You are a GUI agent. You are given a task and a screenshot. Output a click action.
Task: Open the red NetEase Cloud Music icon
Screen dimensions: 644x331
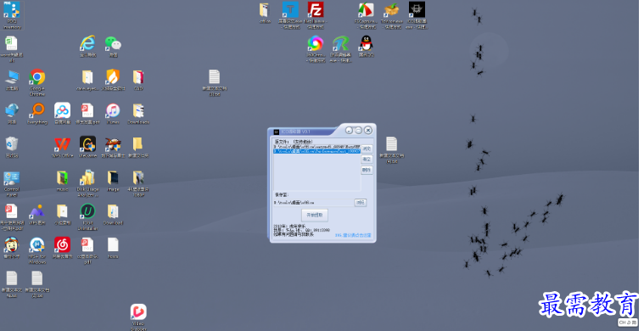pos(63,245)
